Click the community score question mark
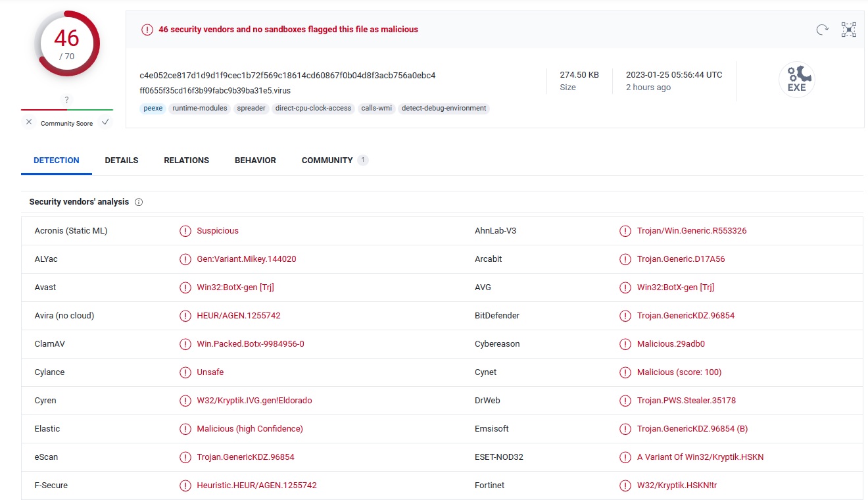Viewport: 868px width, 500px height. (66, 100)
